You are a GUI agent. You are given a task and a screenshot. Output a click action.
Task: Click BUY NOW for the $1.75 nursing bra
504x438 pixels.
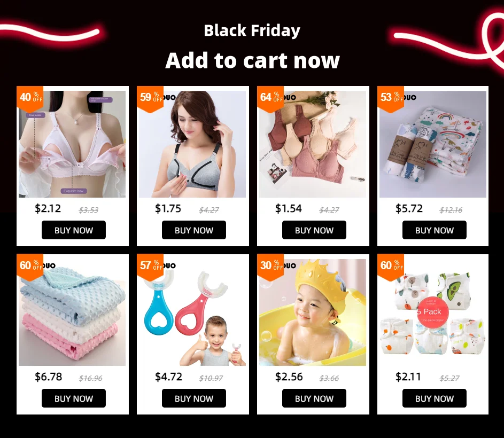194,230
